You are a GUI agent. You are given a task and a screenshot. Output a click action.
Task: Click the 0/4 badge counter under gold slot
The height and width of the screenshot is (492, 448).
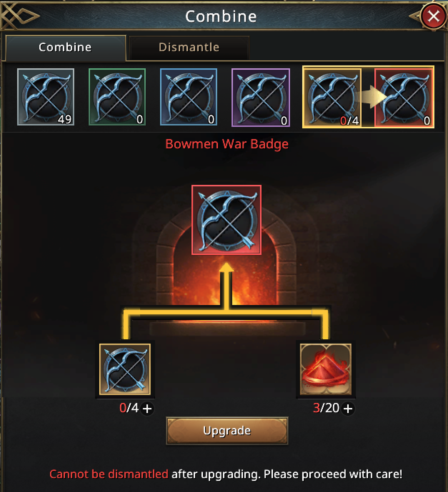pos(129,408)
